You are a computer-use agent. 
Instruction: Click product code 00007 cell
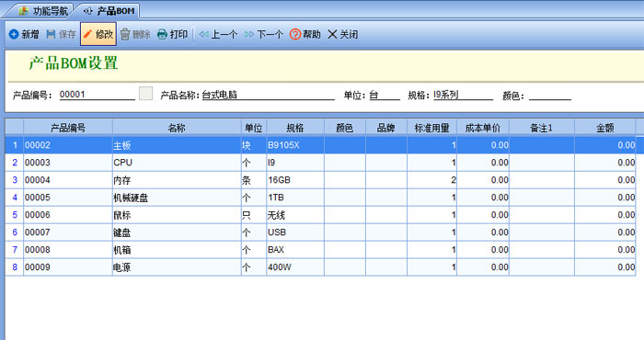tap(68, 232)
